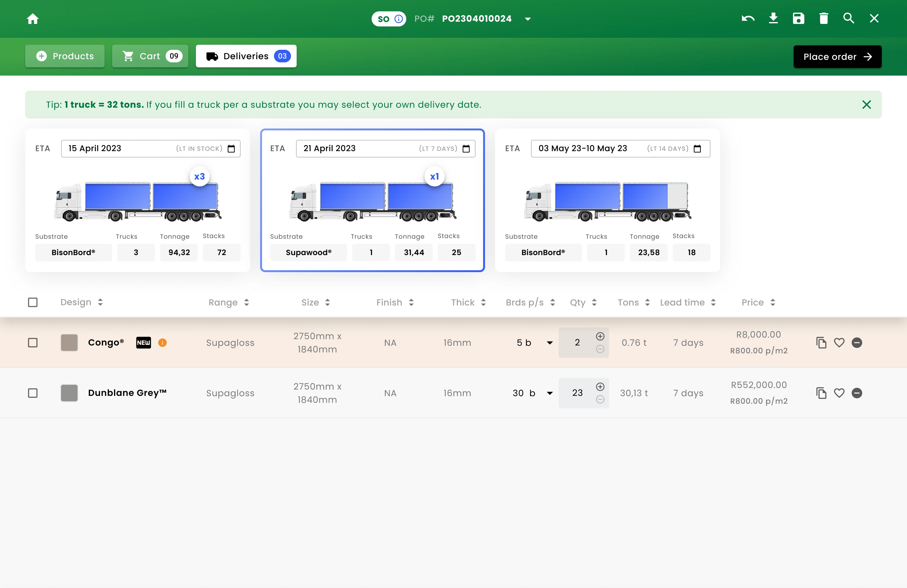Open search with the magnifier icon
This screenshot has height=588, width=907.
[x=849, y=18]
